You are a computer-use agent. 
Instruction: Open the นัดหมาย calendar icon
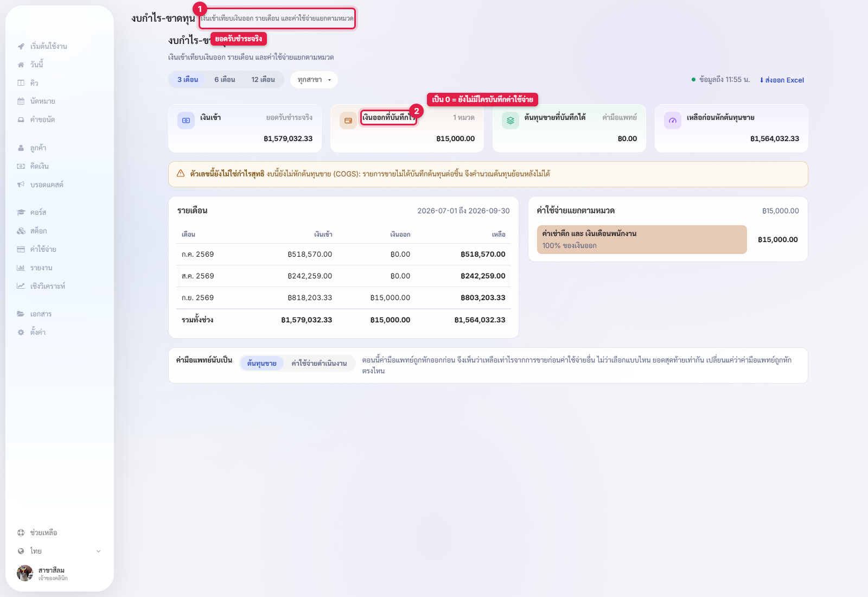pos(21,101)
